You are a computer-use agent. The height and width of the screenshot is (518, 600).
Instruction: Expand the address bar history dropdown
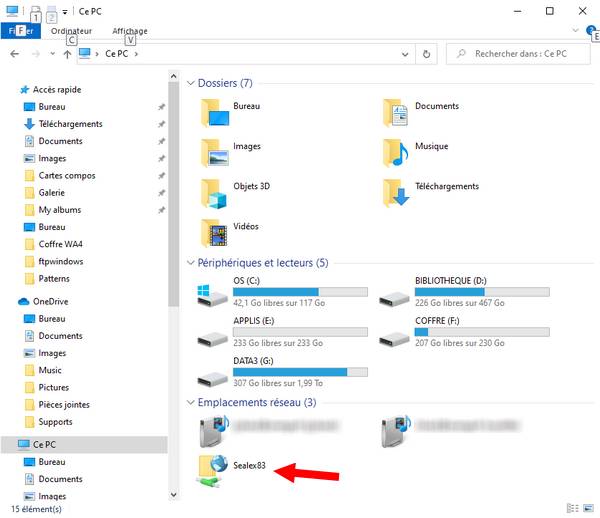coord(405,54)
